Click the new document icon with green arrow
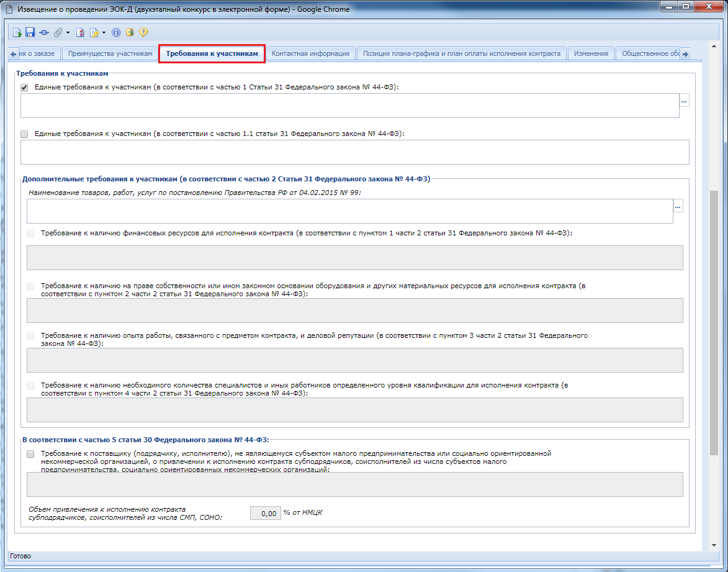Viewport: 728px width, 572px height. click(x=17, y=32)
